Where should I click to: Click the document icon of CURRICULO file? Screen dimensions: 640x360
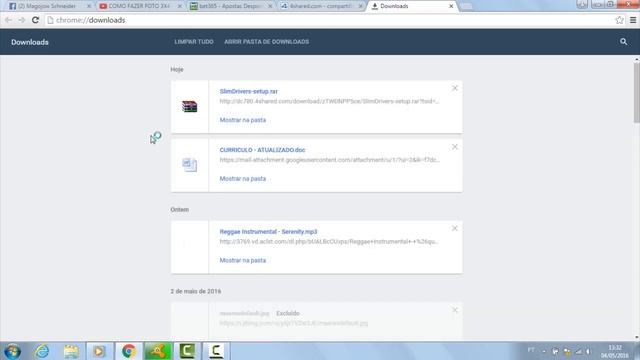[189, 165]
